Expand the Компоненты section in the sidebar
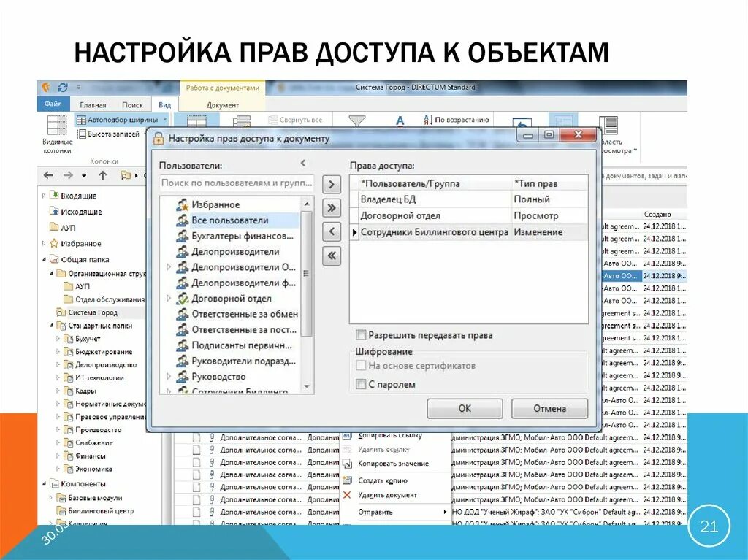The width and height of the screenshot is (748, 560). (x=44, y=483)
